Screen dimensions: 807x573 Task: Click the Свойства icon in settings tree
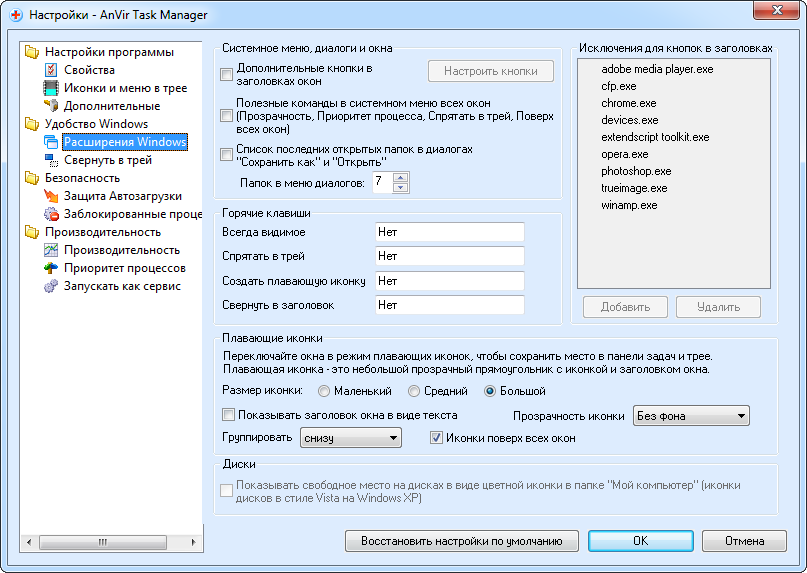pyautogui.click(x=51, y=70)
